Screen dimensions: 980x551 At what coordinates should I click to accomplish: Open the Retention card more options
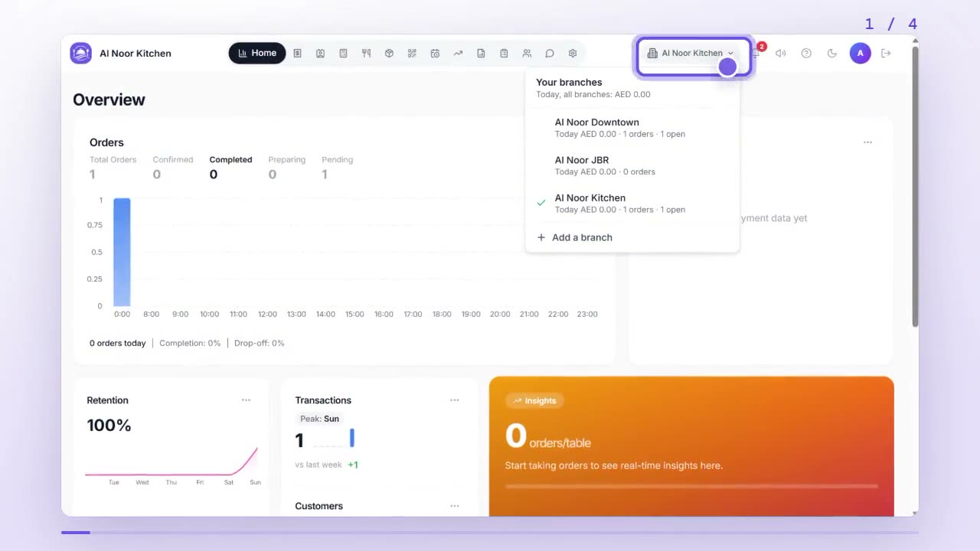click(246, 400)
